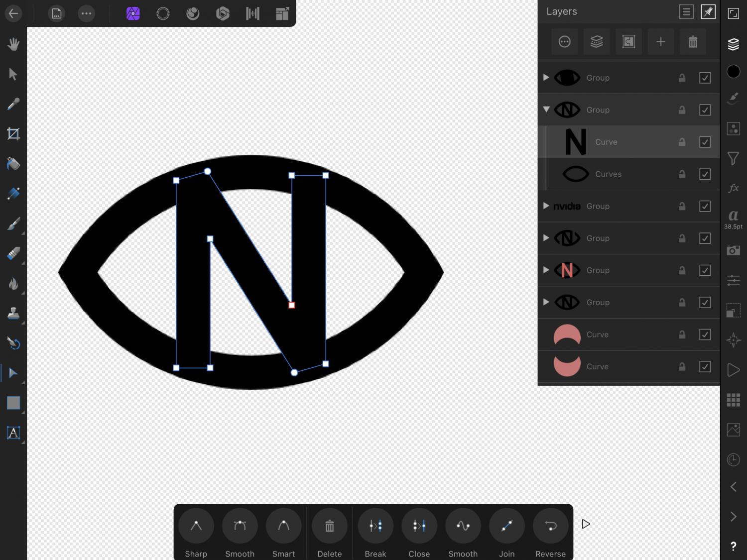Select the Pan (hand) tool
Viewport: 747px width, 560px height.
[13, 44]
